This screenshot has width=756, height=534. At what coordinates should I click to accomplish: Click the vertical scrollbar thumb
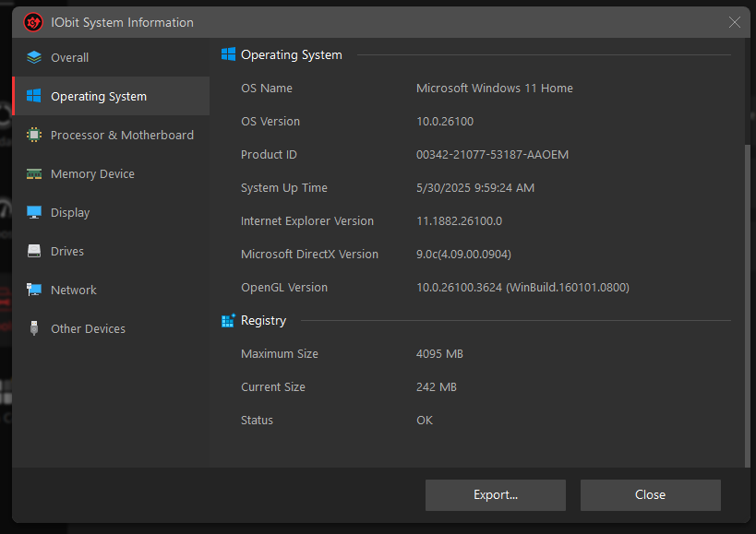tap(748, 306)
